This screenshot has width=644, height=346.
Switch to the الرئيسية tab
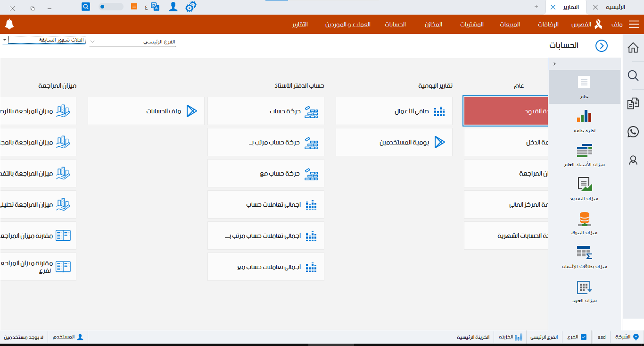coord(615,7)
